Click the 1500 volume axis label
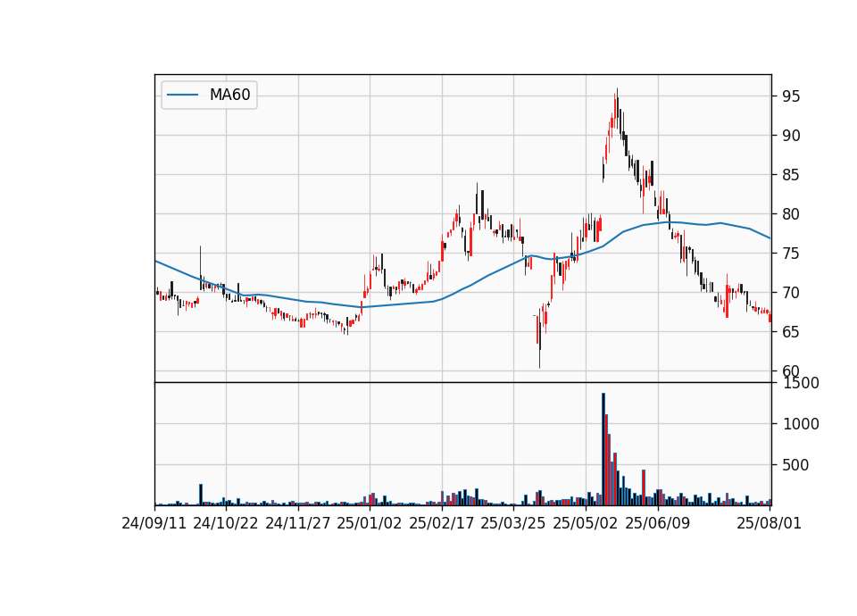This screenshot has height=616, width=857. [801, 383]
